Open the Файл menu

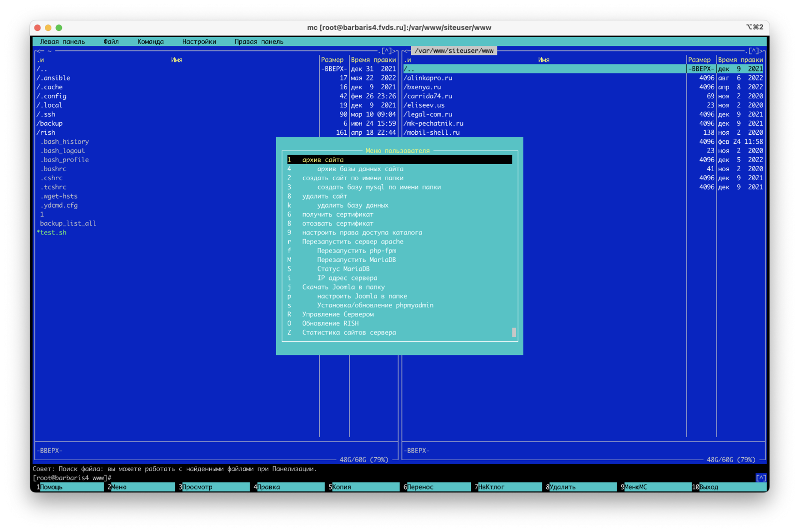(x=111, y=42)
